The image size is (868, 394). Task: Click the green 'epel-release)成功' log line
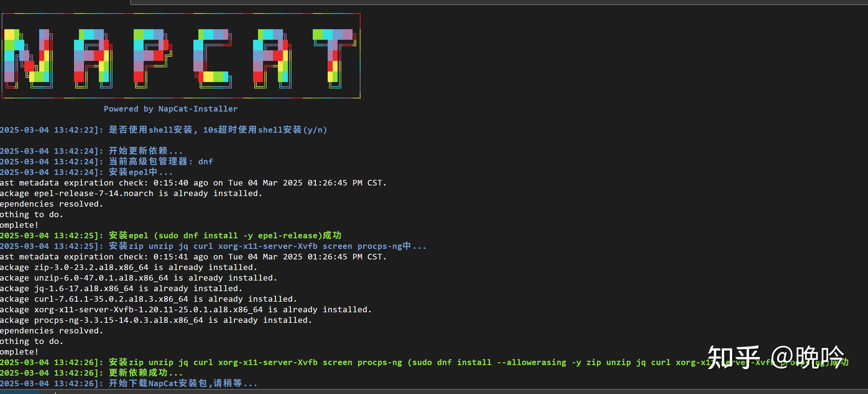click(225, 236)
